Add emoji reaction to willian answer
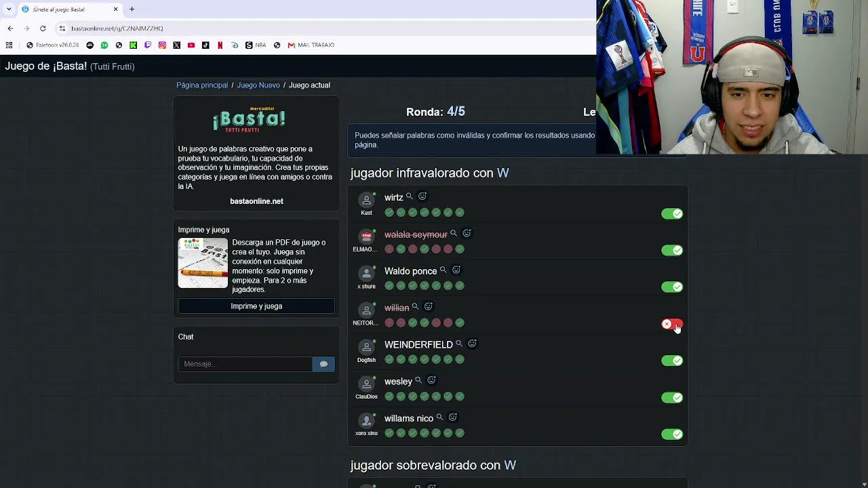868x488 pixels. click(428, 306)
